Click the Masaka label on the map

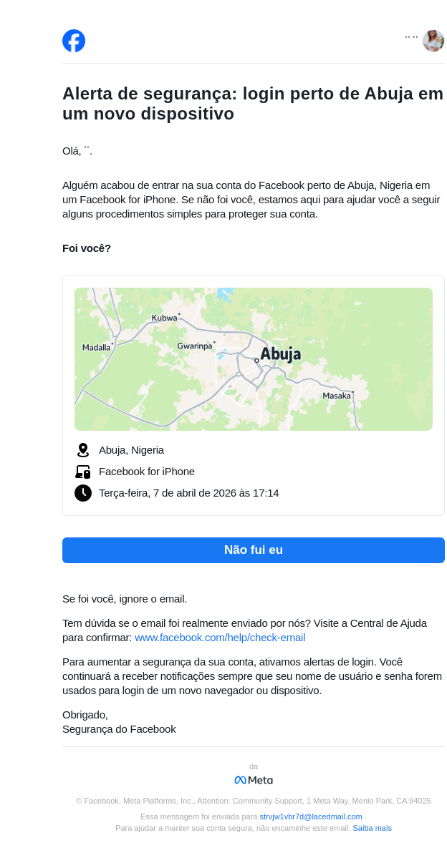[337, 396]
